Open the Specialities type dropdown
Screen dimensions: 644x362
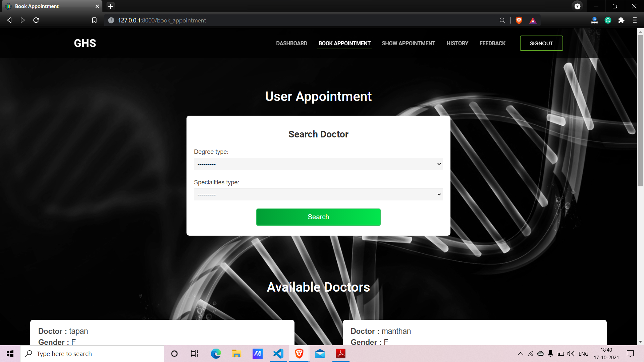coord(318,194)
